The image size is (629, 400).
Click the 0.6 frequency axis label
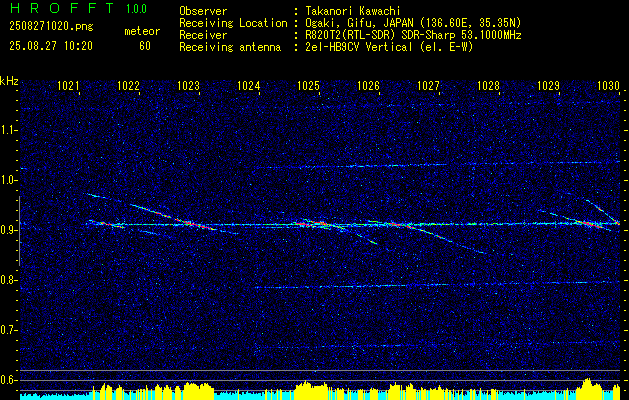8,380
